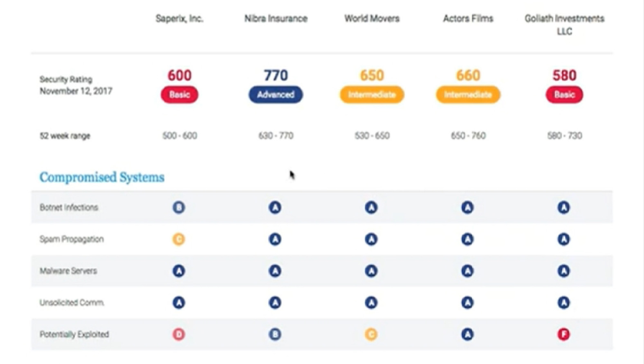Click Actors Films Potentially Exploited A grade
644x364 pixels.
click(x=467, y=335)
